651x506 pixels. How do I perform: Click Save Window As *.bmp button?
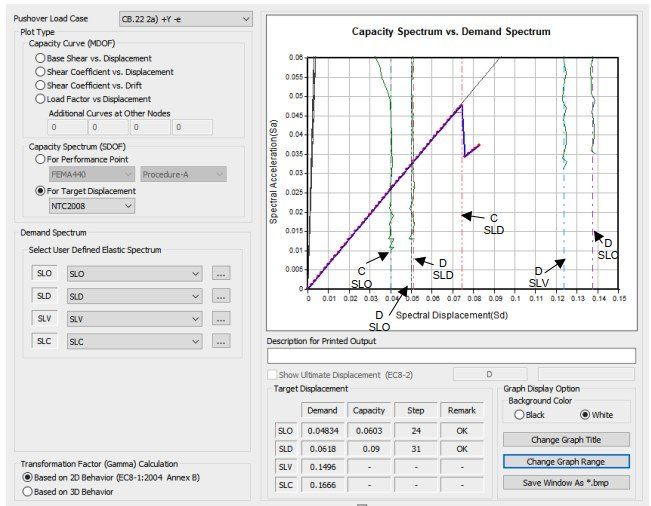(566, 483)
